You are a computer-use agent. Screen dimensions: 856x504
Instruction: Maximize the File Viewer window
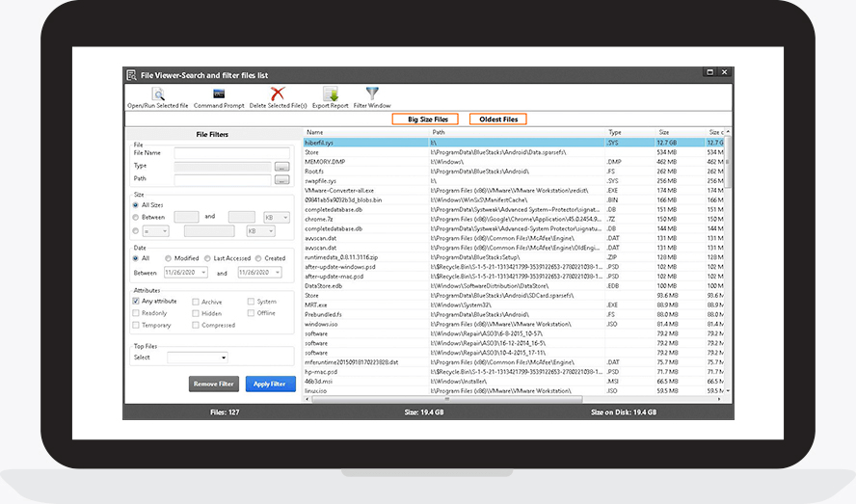709,72
